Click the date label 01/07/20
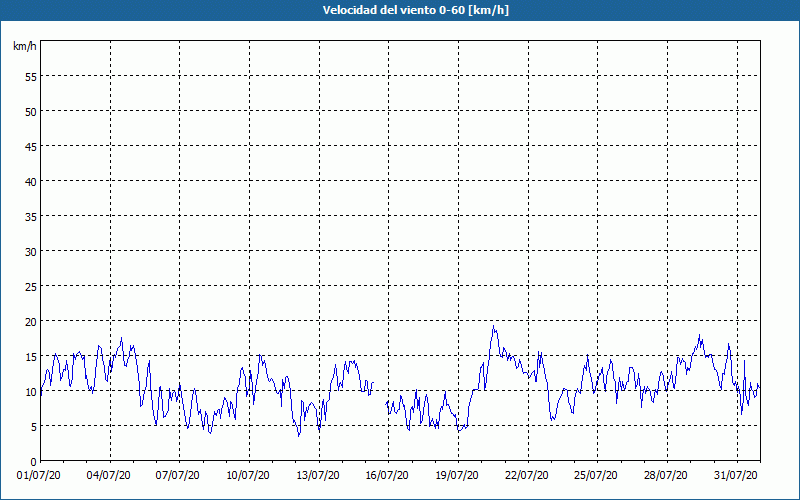 pos(39,476)
